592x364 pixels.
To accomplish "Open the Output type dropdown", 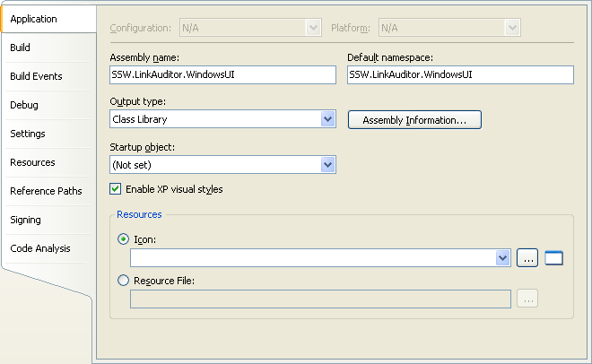I will [x=328, y=119].
